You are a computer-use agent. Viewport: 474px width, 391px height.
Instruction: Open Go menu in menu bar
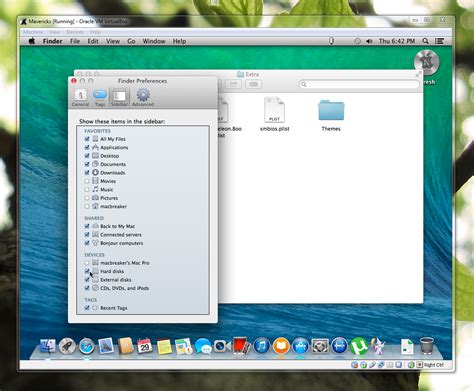coord(131,41)
